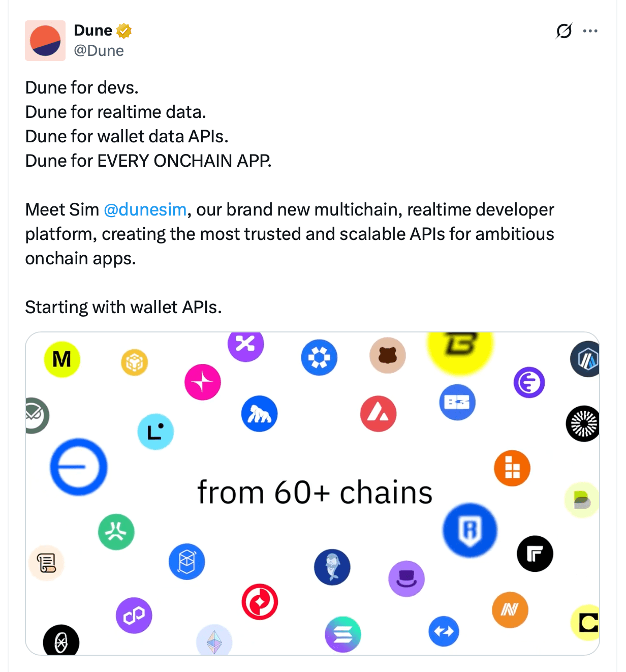
Task: Click the large blue Base chain logo
Action: point(79,467)
